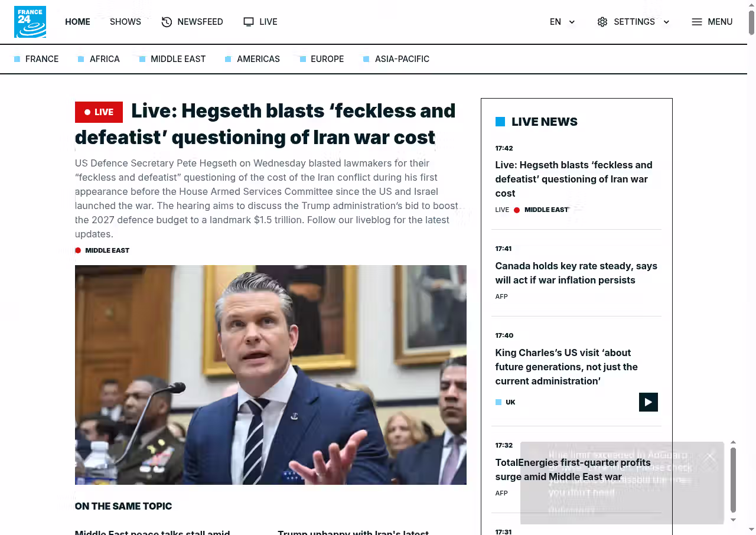Image resolution: width=756 pixels, height=535 pixels.
Task: Click the Hegseth hearing photo
Action: [x=271, y=374]
